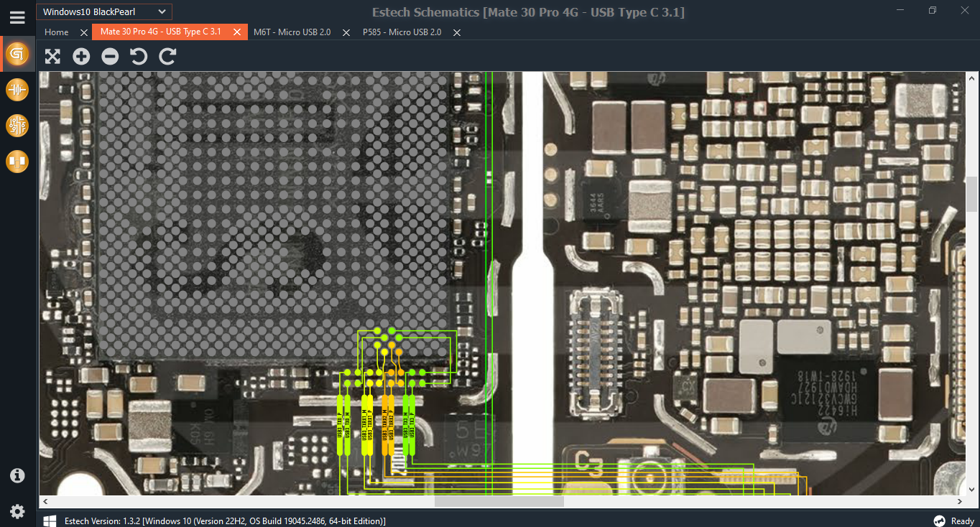Click the vertical scrollbar up arrow
Image resolution: width=980 pixels, height=527 pixels.
point(972,77)
